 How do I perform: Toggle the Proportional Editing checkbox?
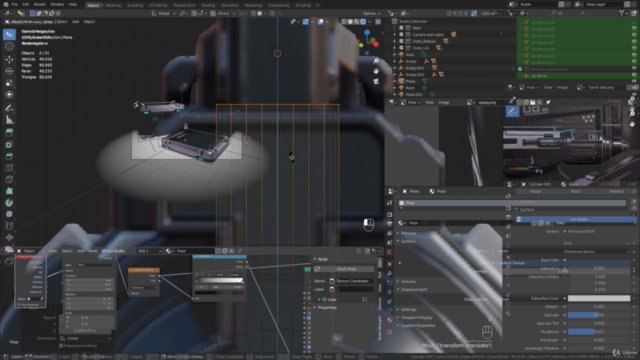[x=61, y=346]
